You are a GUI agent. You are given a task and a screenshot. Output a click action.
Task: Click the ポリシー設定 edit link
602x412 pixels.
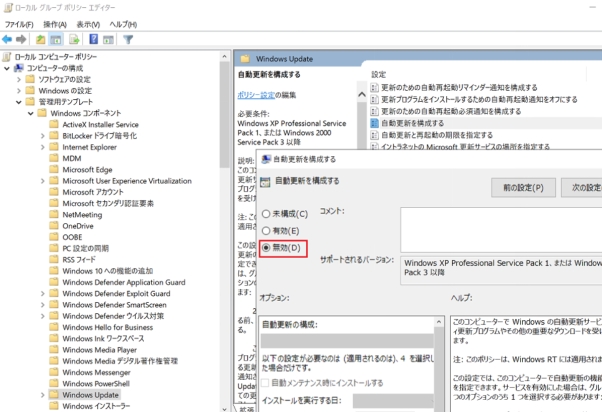pos(256,95)
